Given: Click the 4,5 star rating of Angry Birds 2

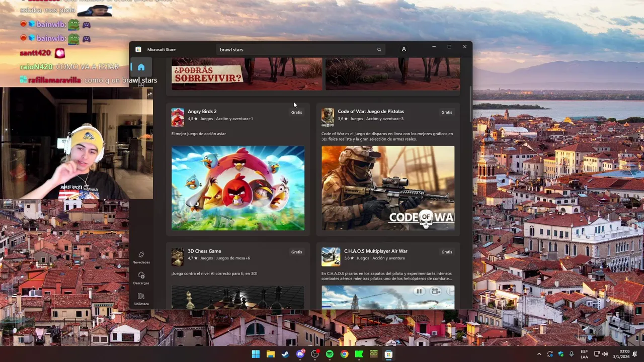Looking at the screenshot, I should click(x=192, y=119).
